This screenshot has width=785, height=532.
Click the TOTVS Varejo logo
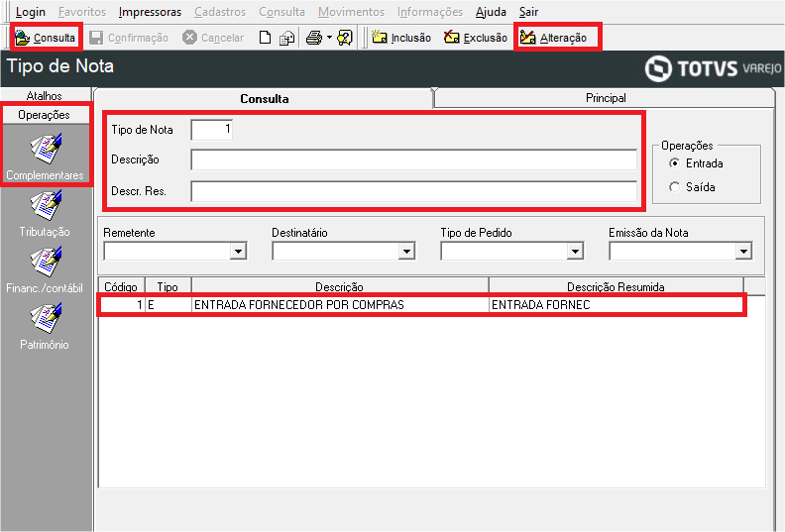click(x=713, y=68)
